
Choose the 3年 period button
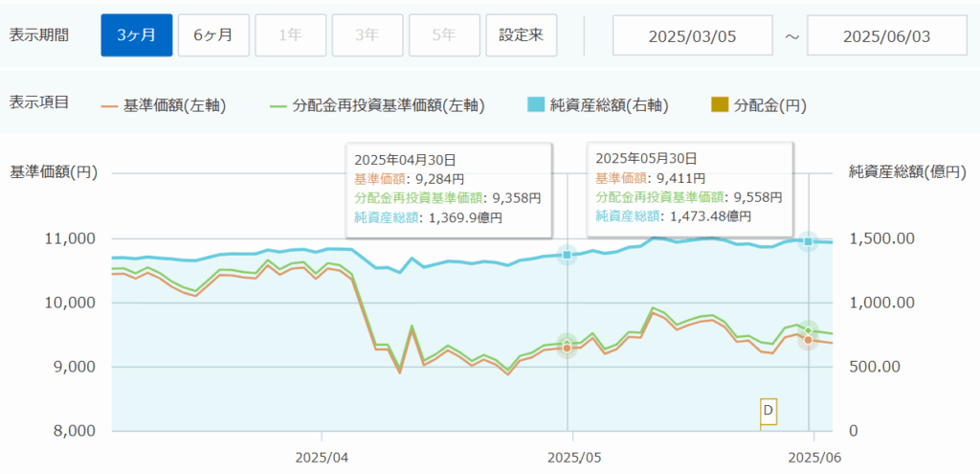tap(367, 35)
